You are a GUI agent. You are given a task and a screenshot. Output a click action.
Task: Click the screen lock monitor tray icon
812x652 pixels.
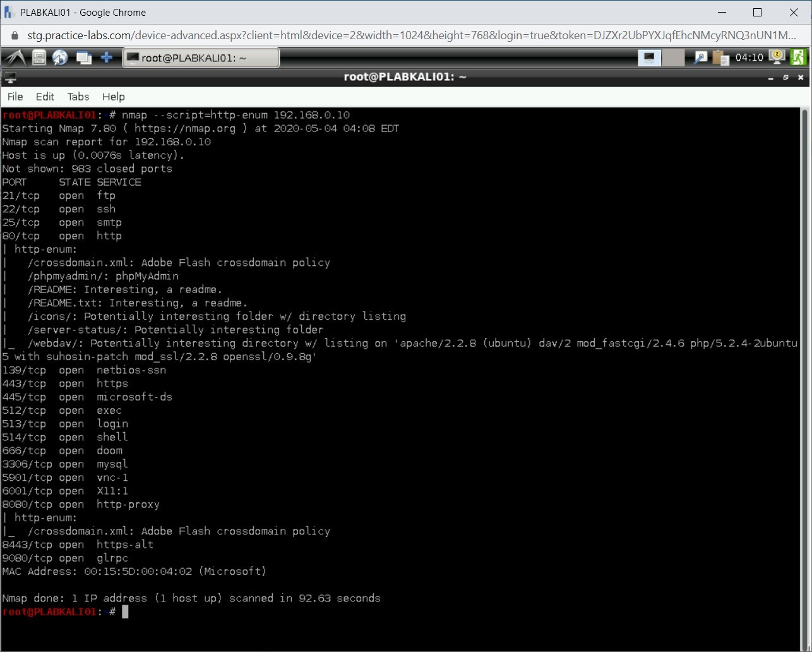coord(777,57)
